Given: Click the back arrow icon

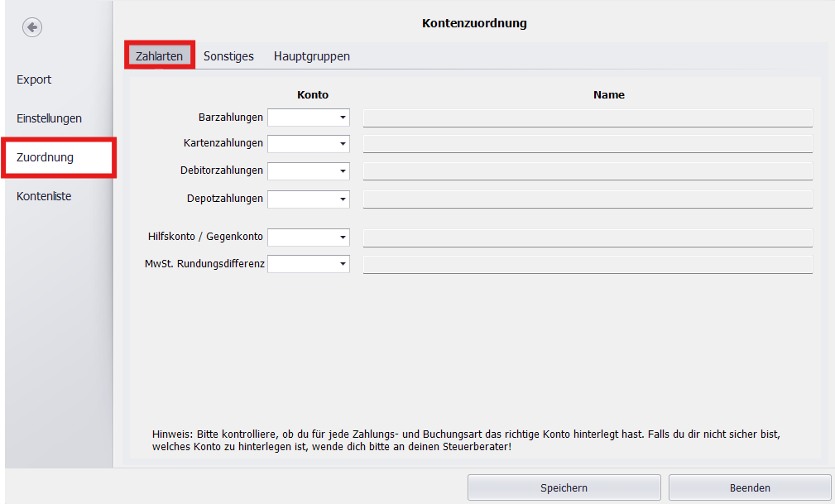Looking at the screenshot, I should click(31, 26).
